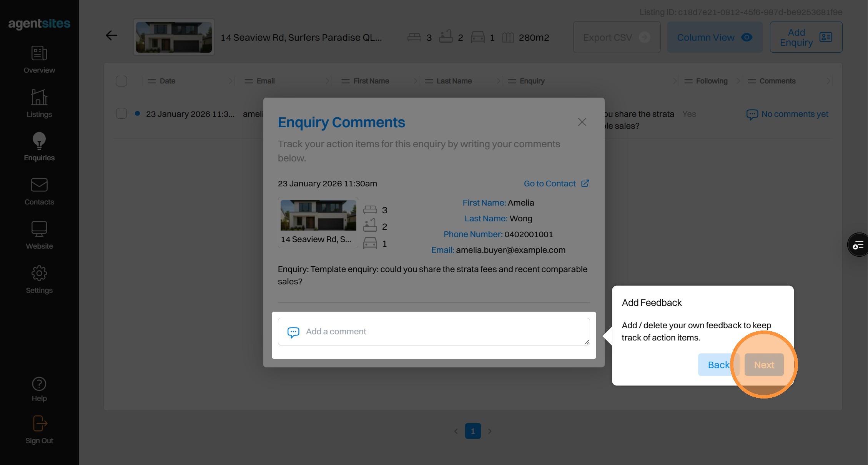Open the Enquiries lightbulb icon
Image resolution: width=868 pixels, height=465 pixels.
(x=39, y=141)
